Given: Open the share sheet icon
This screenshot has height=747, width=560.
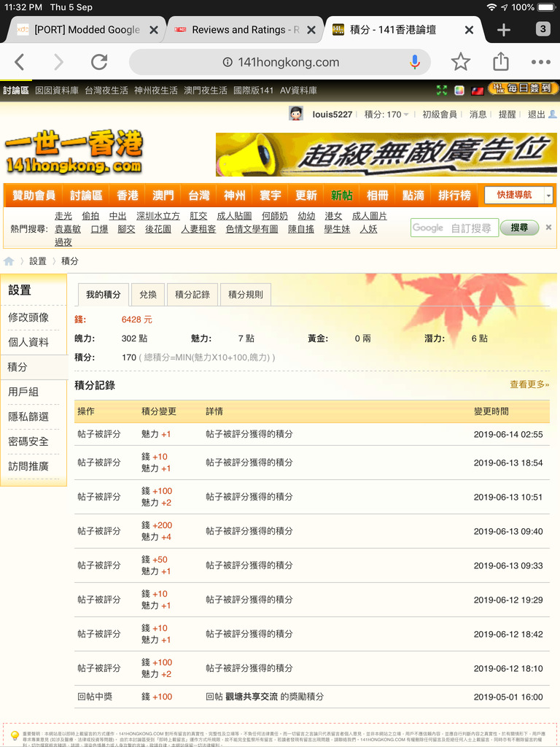Looking at the screenshot, I should pos(500,61).
